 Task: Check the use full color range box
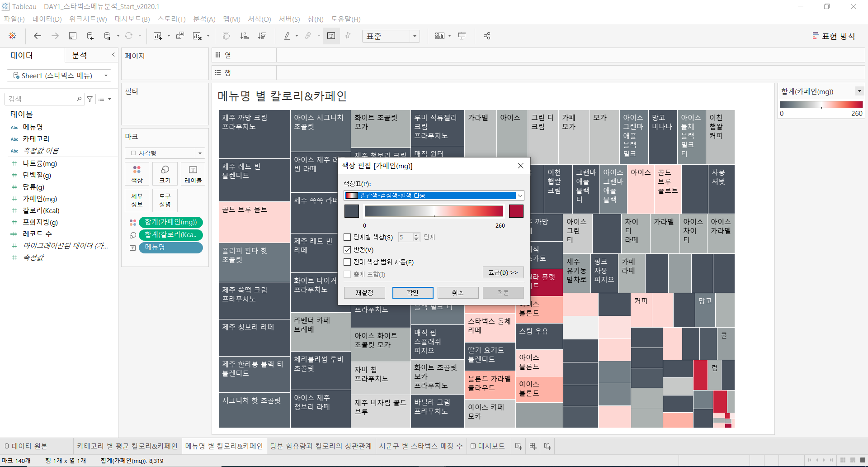pos(347,262)
